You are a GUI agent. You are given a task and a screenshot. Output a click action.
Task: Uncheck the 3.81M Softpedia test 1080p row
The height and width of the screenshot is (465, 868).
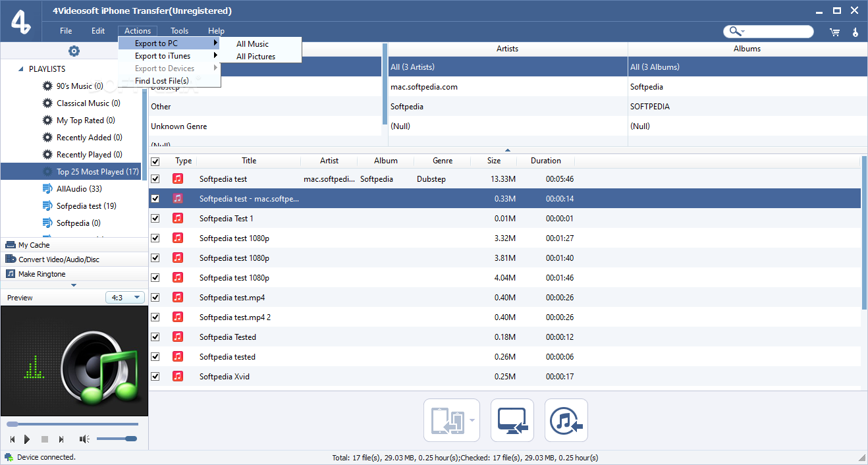pos(155,258)
